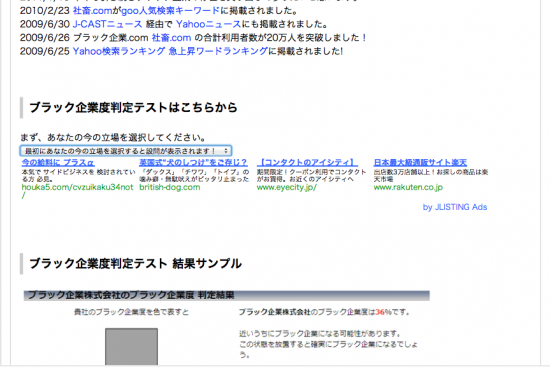Image resolution: width=550 pixels, height=367 pixels.
Task: Open the 日本最大級通販サイト楽天 ad title
Action: [x=420, y=162]
